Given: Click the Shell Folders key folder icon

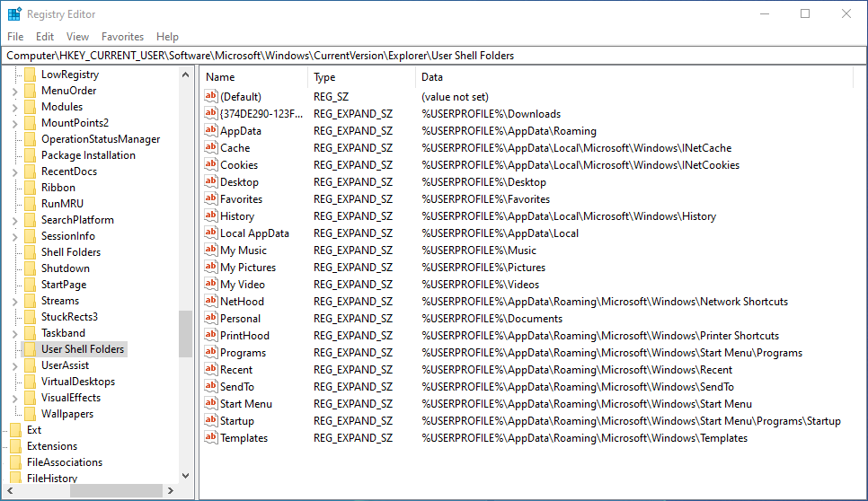Looking at the screenshot, I should [30, 252].
